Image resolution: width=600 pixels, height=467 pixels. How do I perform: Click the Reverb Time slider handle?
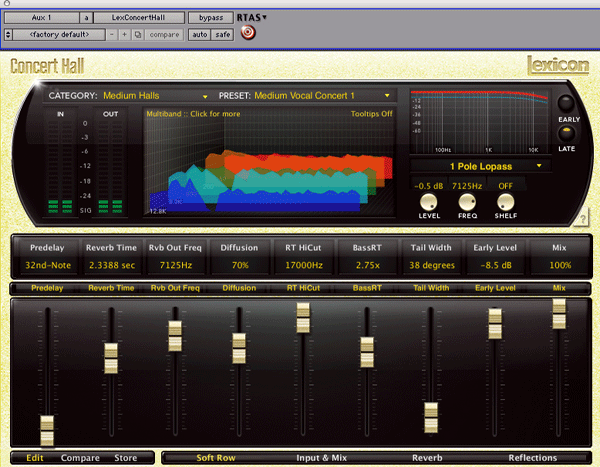(x=111, y=358)
